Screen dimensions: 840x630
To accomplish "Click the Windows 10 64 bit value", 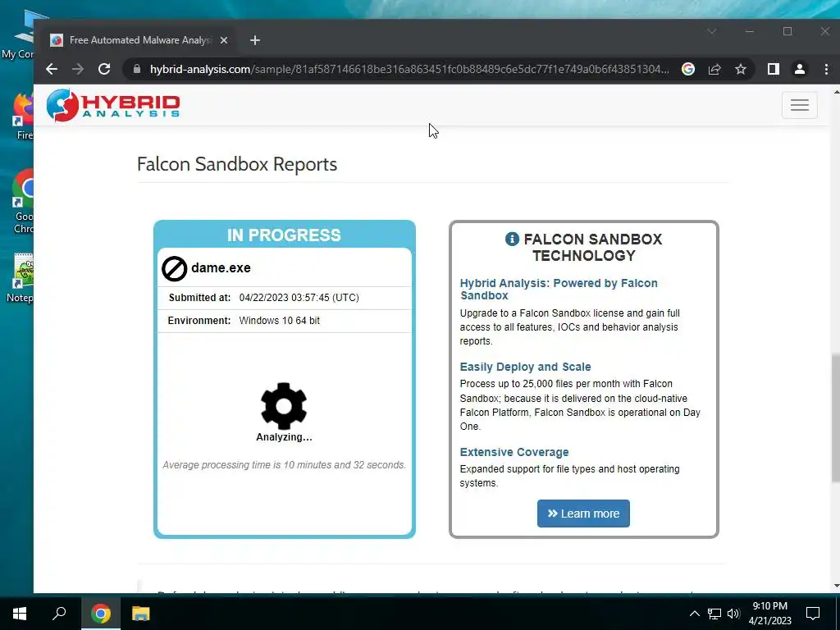I will 279,321.
